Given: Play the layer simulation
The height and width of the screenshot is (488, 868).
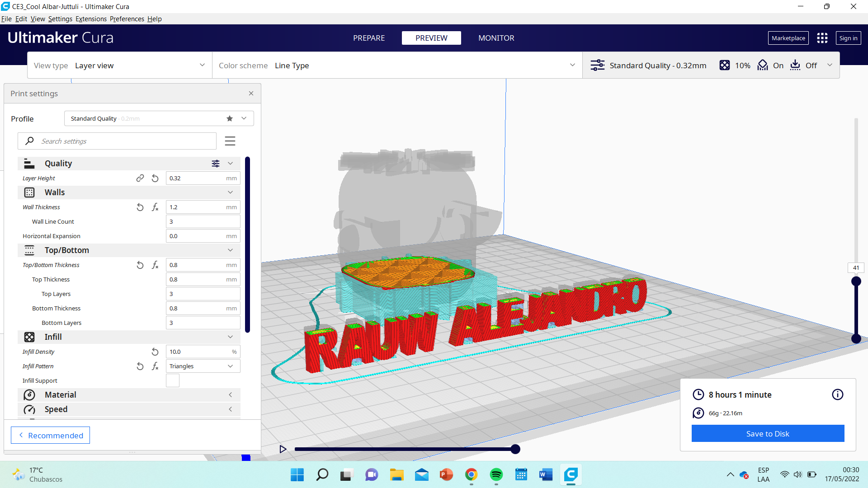Looking at the screenshot, I should coord(283,449).
